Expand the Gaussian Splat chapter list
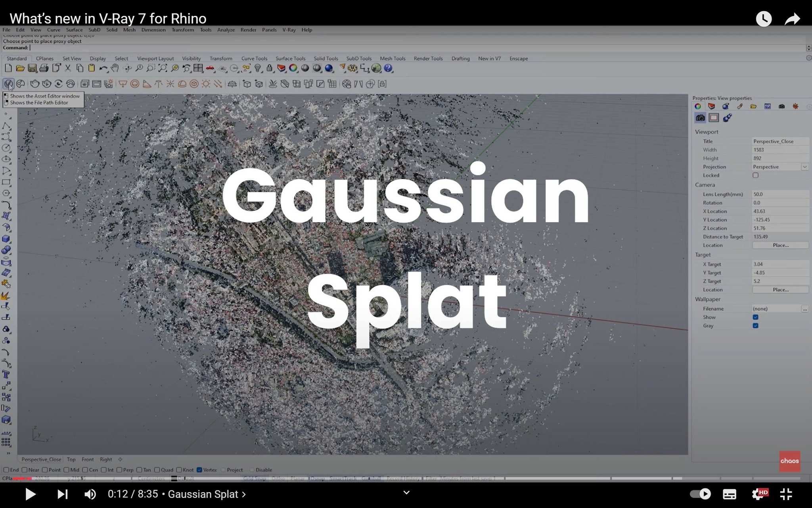Screen dimensions: 812x508 [x=207, y=494]
